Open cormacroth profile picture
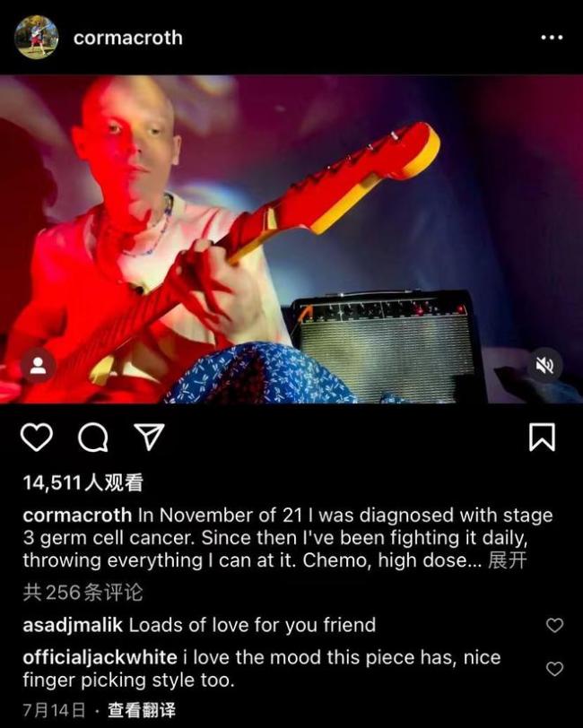 (x=36, y=37)
